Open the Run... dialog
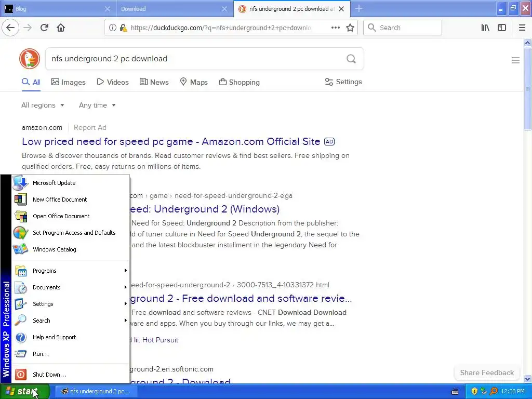This screenshot has width=532, height=399. [71, 354]
